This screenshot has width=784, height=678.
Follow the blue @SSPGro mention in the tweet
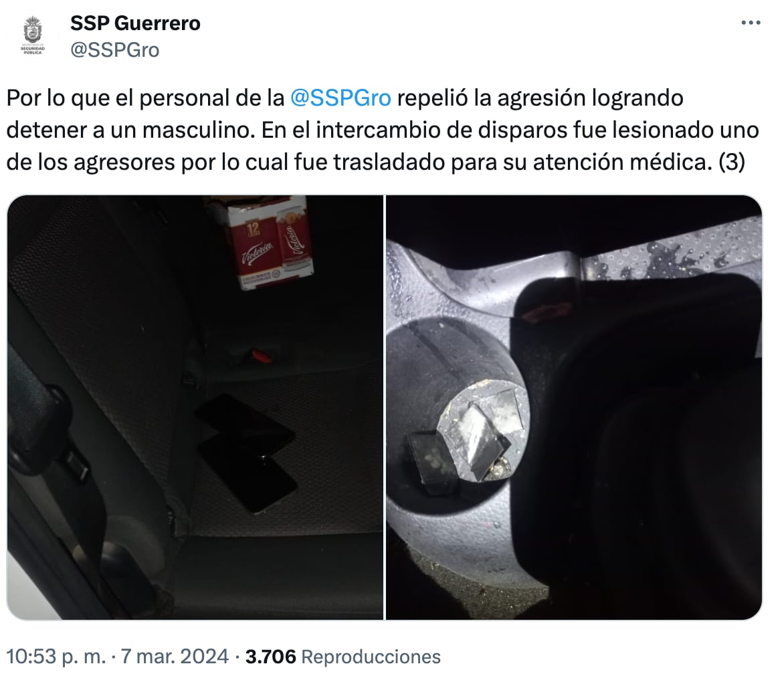(340, 98)
